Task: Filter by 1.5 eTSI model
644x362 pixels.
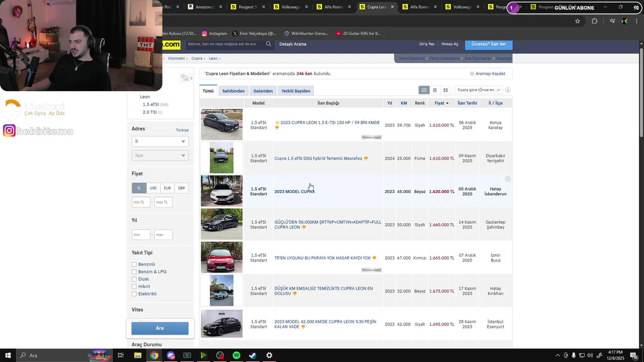Action: 151,105
